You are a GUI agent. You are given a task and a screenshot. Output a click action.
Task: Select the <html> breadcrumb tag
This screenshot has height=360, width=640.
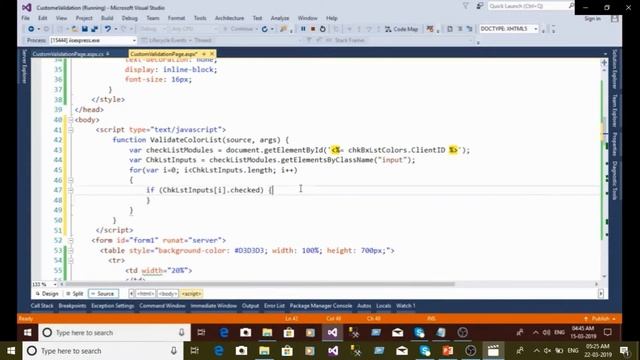(x=145, y=294)
